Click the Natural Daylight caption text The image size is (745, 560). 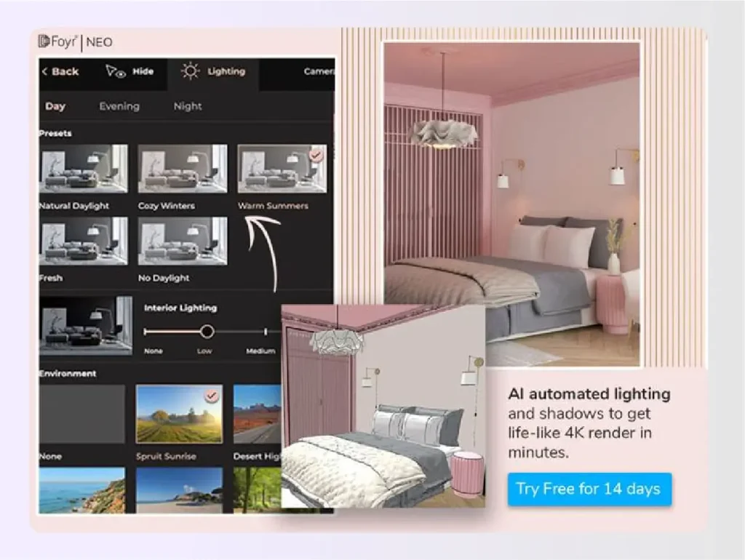click(74, 206)
